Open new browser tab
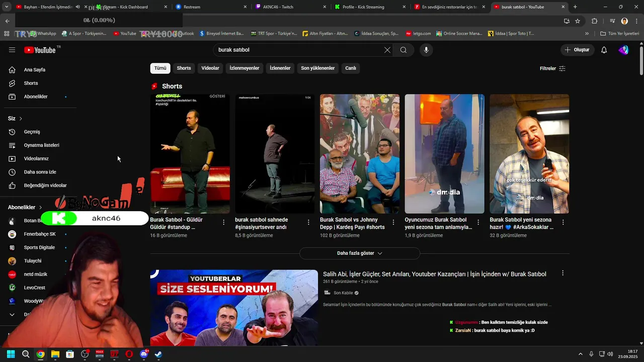Image resolution: width=644 pixels, height=362 pixels. tap(575, 7)
